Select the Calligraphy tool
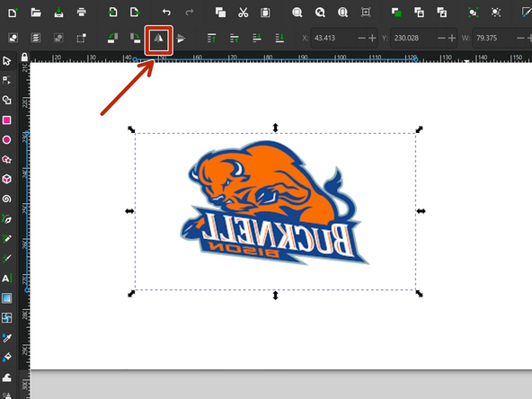 click(x=7, y=259)
